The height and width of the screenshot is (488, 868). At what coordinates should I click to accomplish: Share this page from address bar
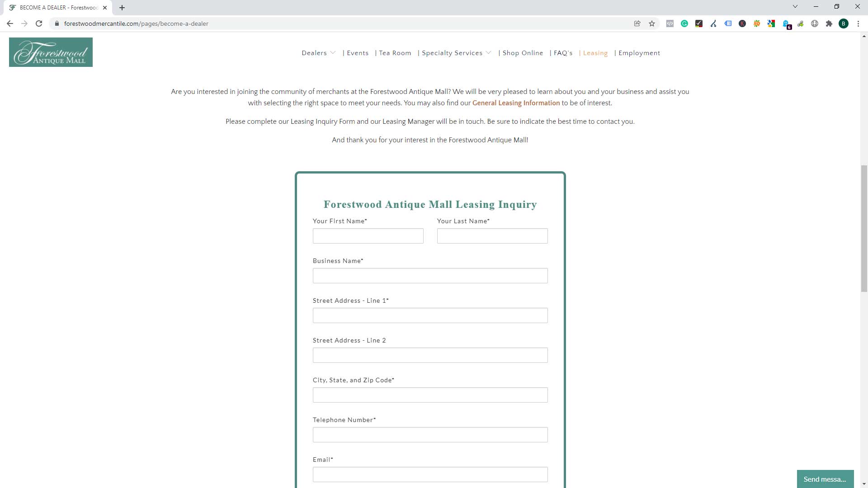tap(637, 23)
